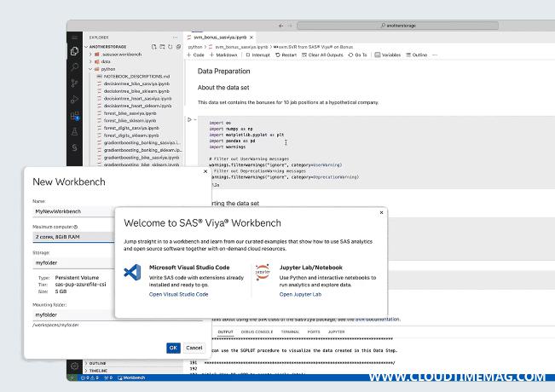Add a Markdown cell to the notebook
Screen dimensions: 555x392
click(x=223, y=55)
